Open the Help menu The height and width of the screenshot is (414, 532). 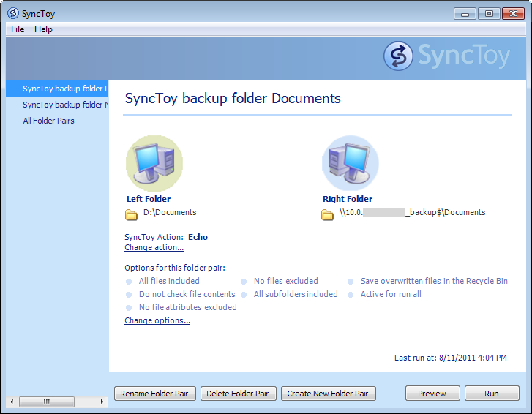pos(43,29)
